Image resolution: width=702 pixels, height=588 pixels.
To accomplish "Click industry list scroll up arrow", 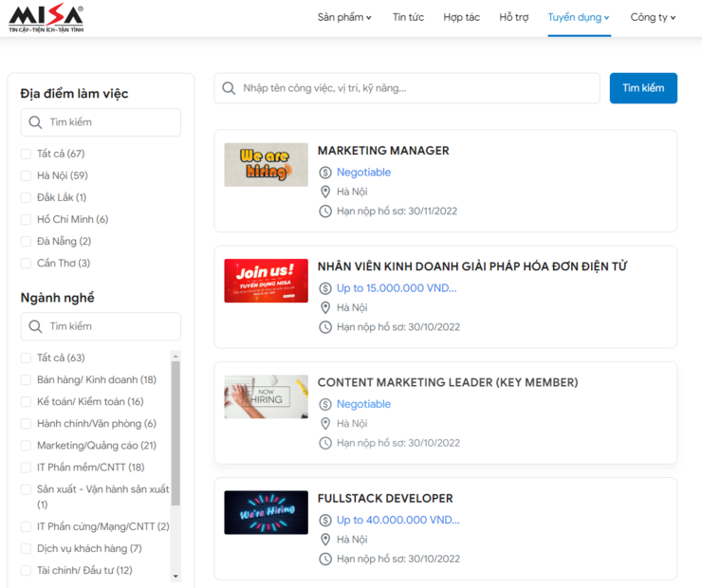I will 175,357.
